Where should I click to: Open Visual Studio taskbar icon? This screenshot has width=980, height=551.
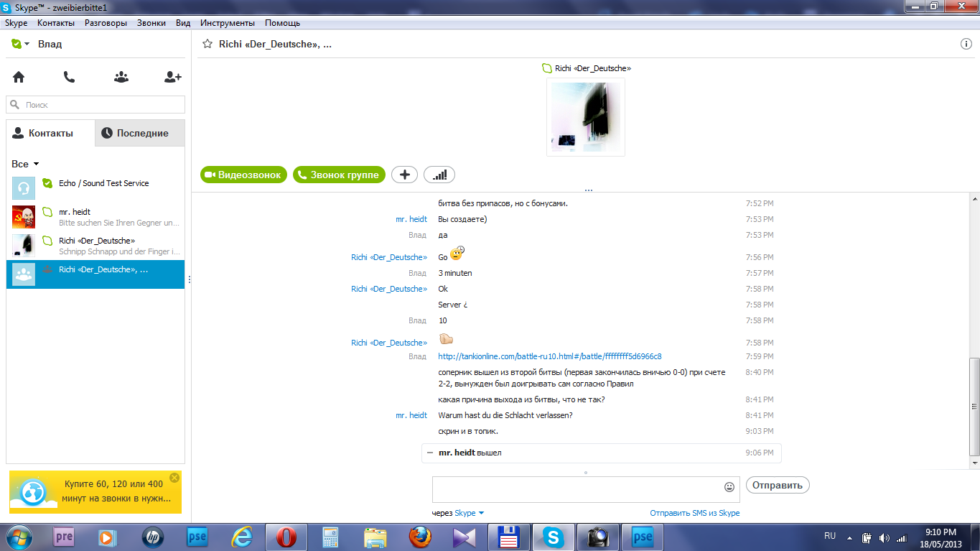pos(465,537)
